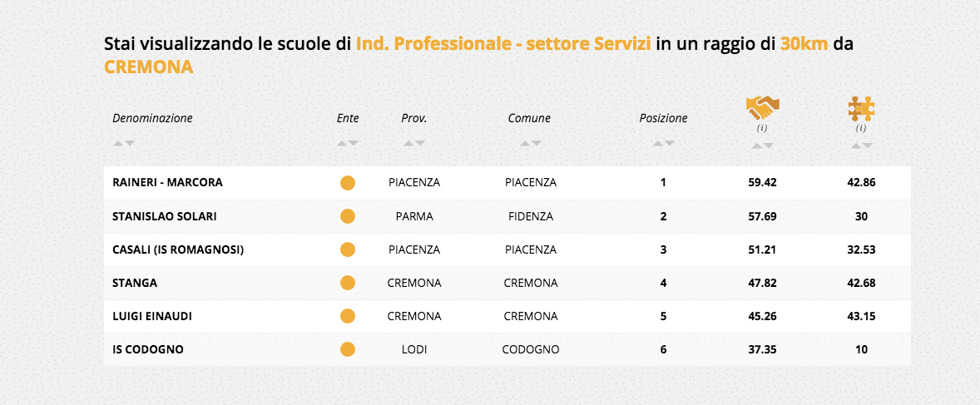Click the Denominazione column header
980x405 pixels.
[x=152, y=118]
